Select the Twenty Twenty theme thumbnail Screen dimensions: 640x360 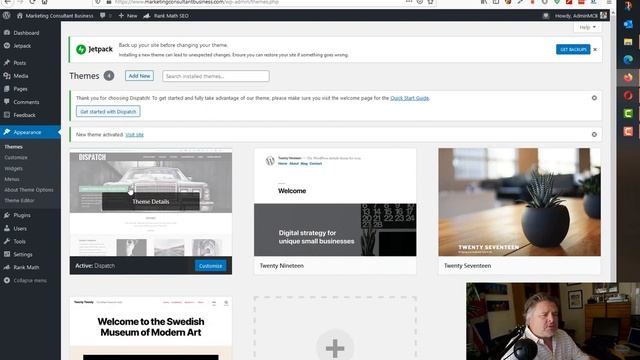click(x=151, y=329)
